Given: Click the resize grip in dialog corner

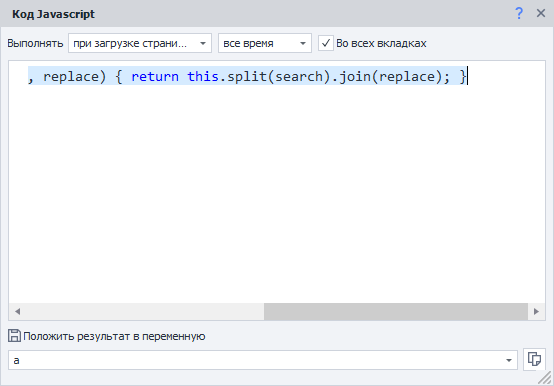Looking at the screenshot, I should [545, 378].
